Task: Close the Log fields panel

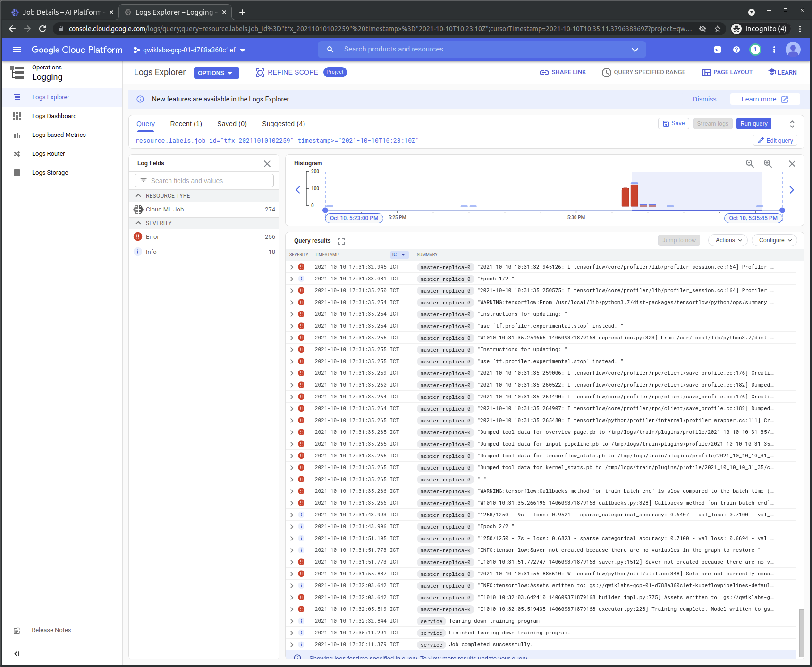Action: pos(267,164)
